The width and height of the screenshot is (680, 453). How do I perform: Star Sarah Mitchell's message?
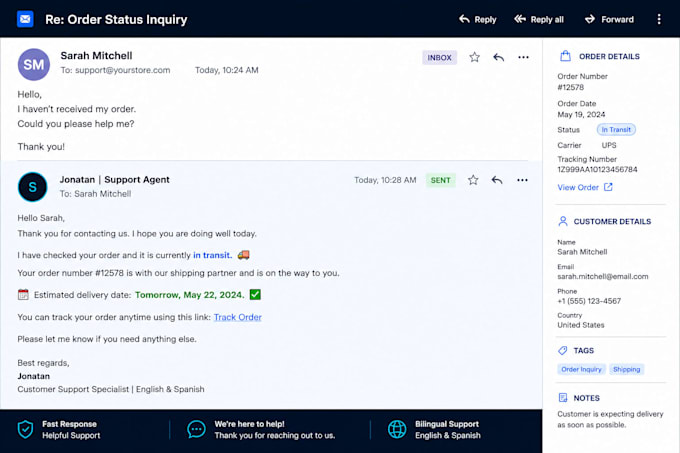(474, 57)
